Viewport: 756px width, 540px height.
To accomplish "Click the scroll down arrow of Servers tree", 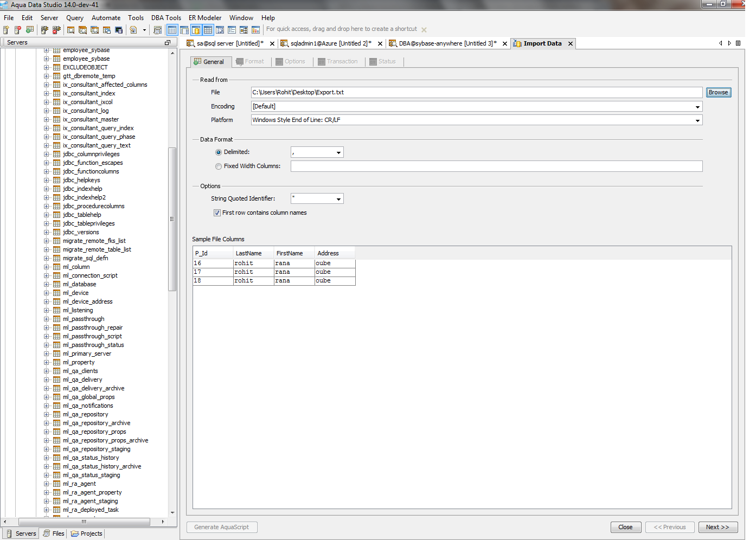I will (x=172, y=512).
